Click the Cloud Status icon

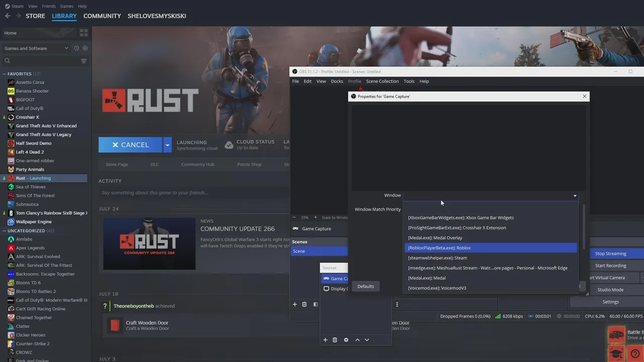229,145
